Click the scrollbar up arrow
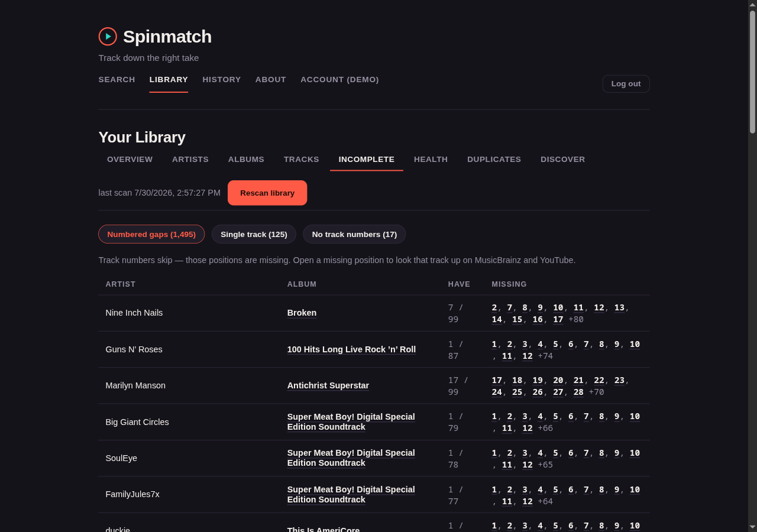Viewport: 757px width, 532px height. coord(752,5)
